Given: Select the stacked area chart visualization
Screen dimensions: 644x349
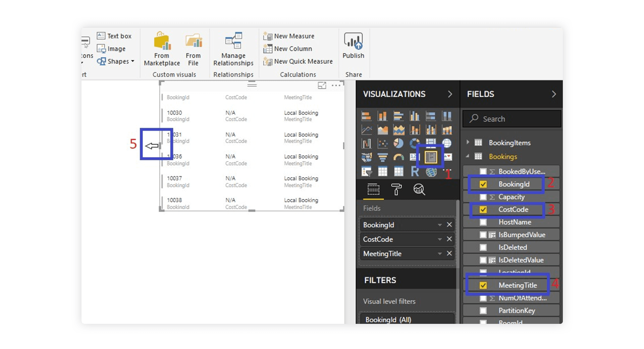Looking at the screenshot, I should point(398,130).
